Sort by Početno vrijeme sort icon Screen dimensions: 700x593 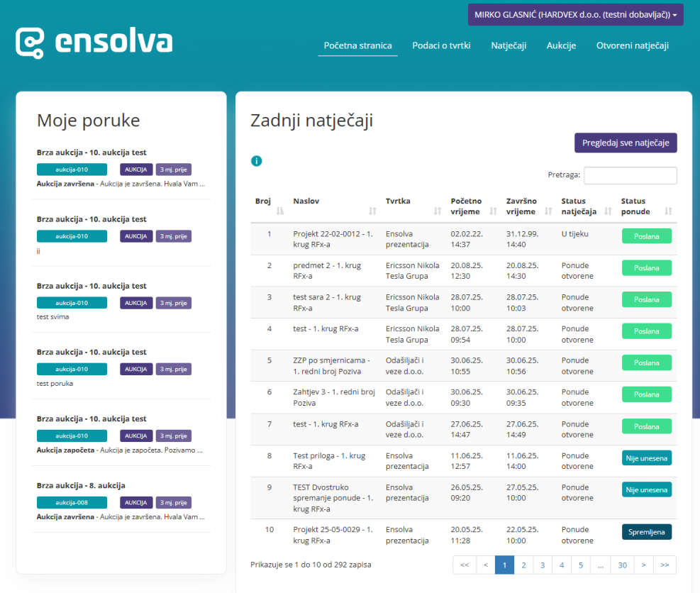[492, 211]
